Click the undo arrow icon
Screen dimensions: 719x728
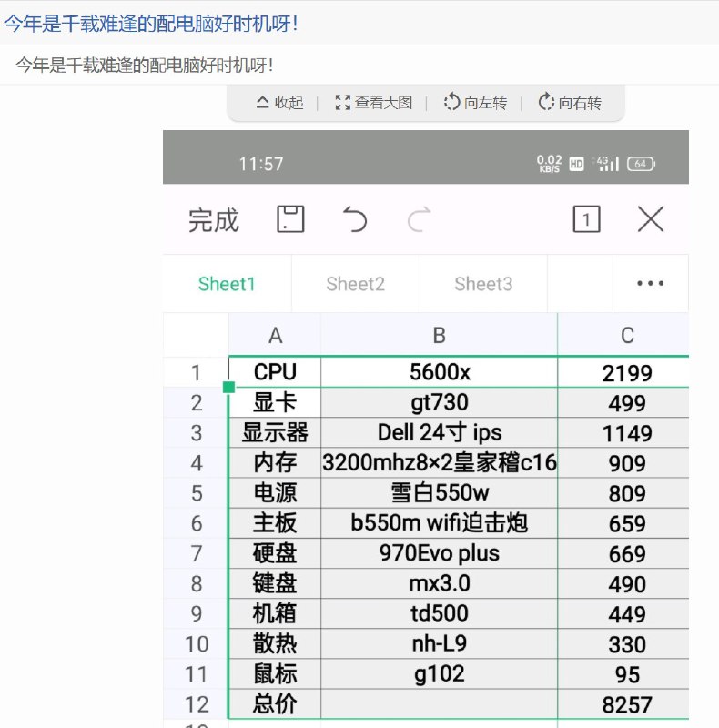click(x=355, y=219)
